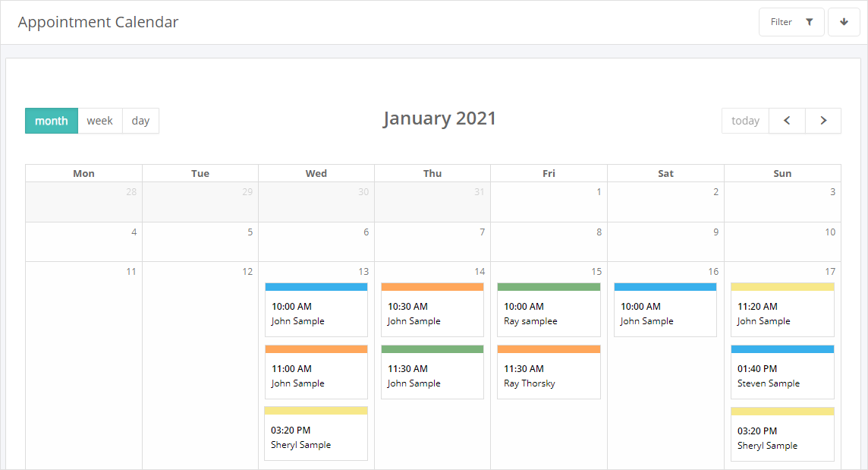Open 11:30 AM John Sample appointment Thursday

click(432, 376)
